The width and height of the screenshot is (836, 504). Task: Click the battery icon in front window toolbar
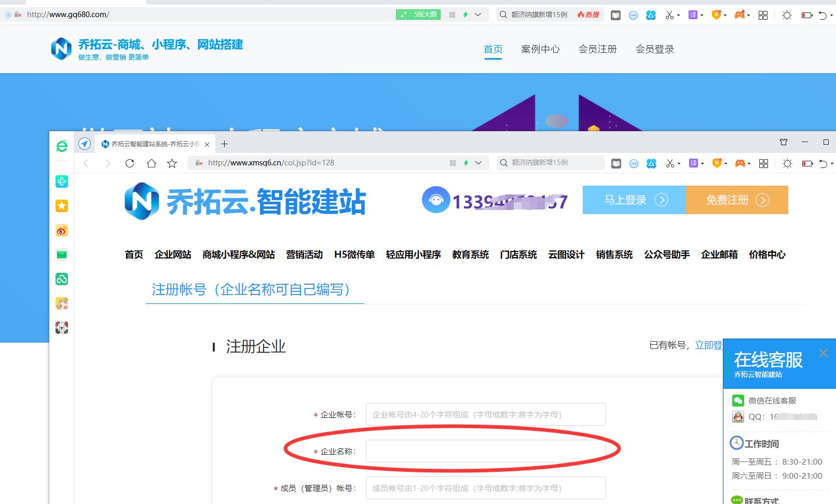tap(807, 163)
